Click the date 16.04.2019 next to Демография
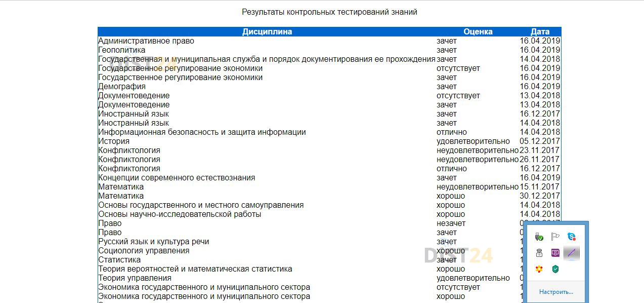 pyautogui.click(x=541, y=86)
